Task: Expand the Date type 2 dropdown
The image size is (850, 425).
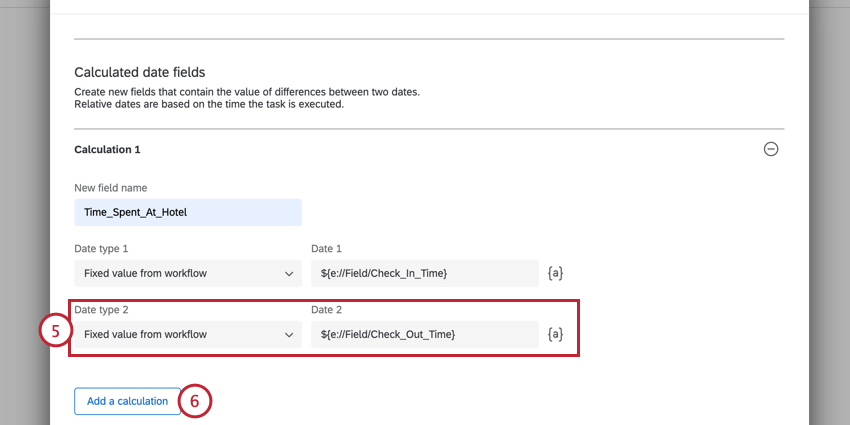Action: 187,334
